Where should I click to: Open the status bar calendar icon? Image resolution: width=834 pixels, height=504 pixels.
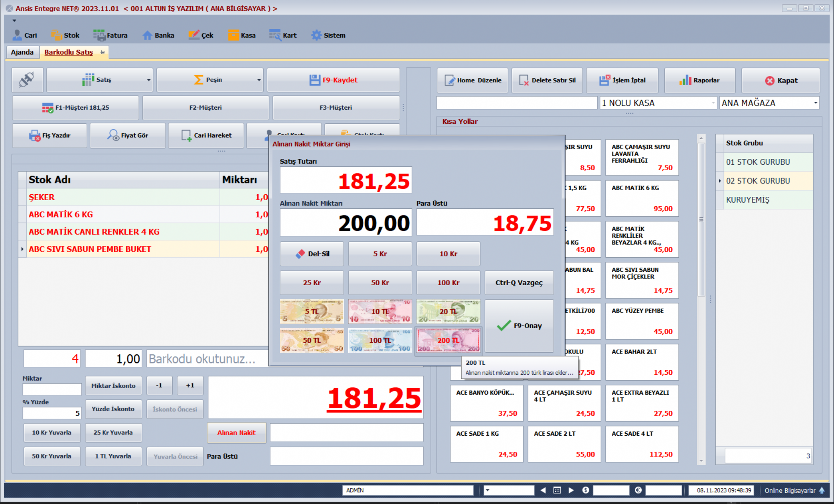pyautogui.click(x=557, y=490)
